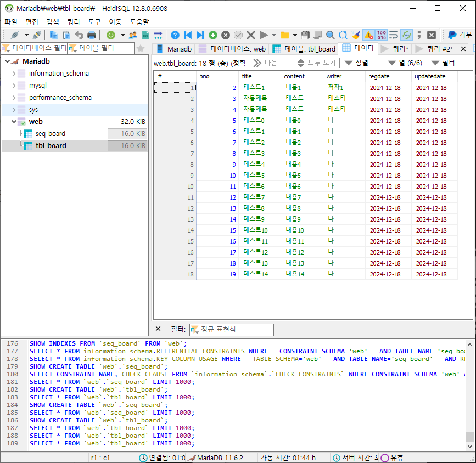Switch to the 쿼리 #2* tab
The width and height of the screenshot is (476, 463).
click(434, 49)
